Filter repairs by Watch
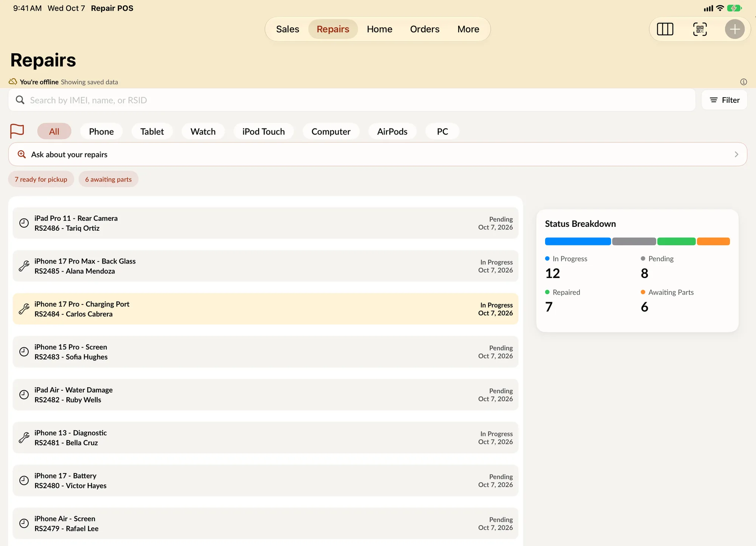Viewport: 756px width, 546px height. click(203, 131)
